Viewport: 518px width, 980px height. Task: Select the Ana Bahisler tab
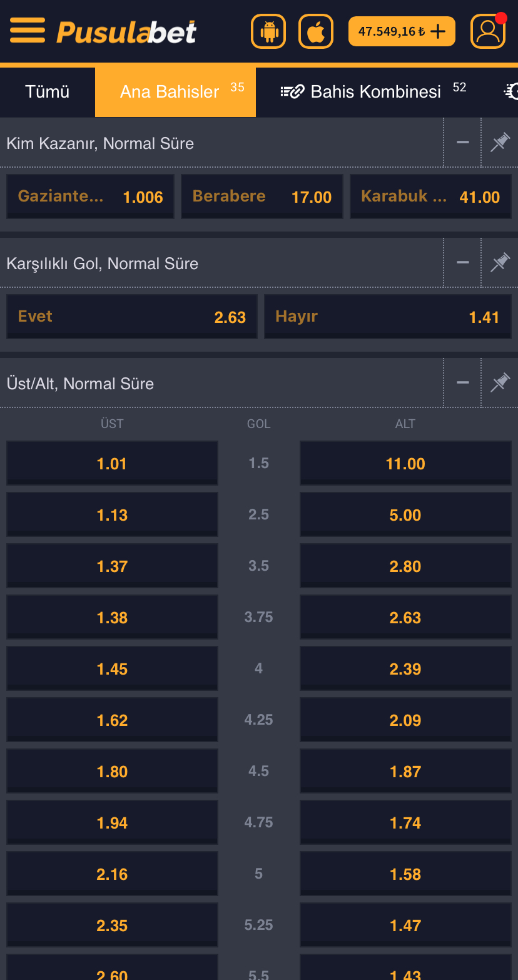click(x=175, y=92)
